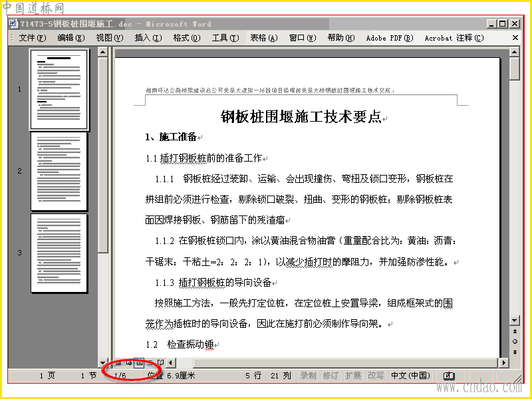This screenshot has height=399, width=532.
Task: Open the Adobe PDF(B) menu
Action: coord(390,38)
